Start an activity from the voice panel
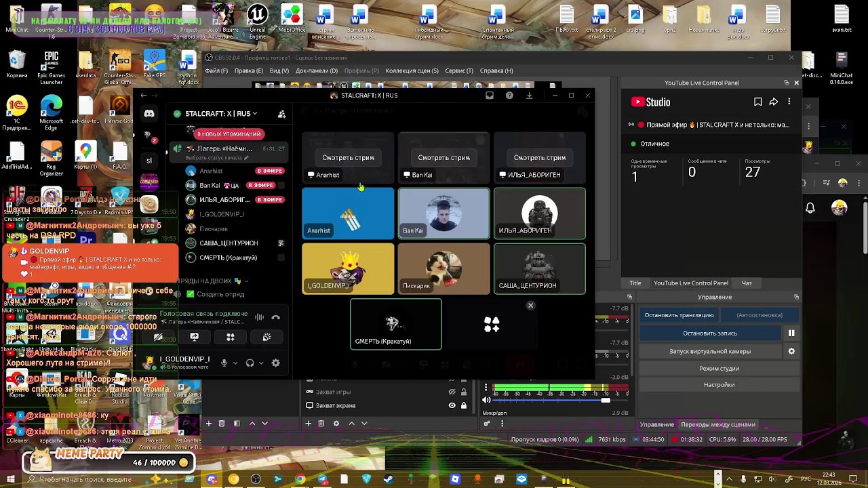Screen dimensions: 868x488 [x=231, y=337]
